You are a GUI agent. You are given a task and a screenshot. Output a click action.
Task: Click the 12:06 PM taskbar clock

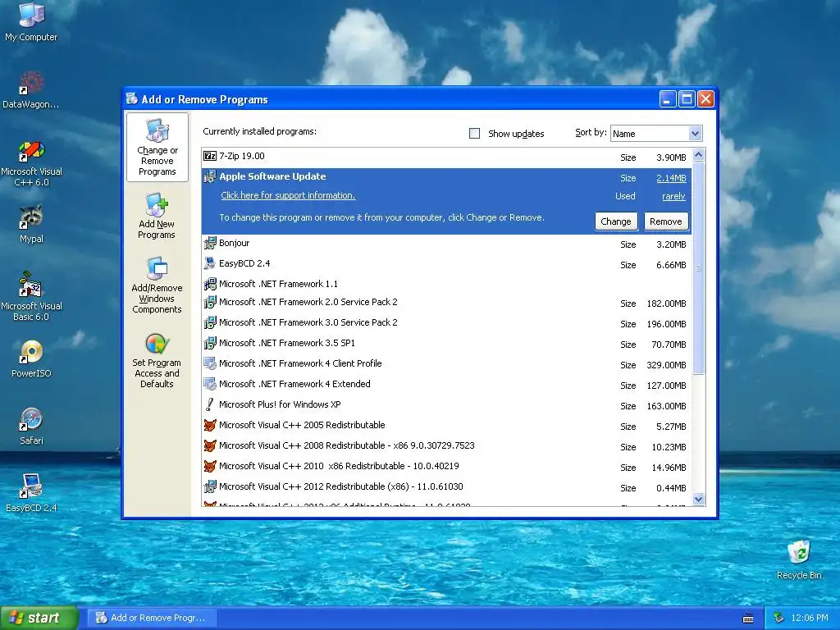click(x=810, y=619)
